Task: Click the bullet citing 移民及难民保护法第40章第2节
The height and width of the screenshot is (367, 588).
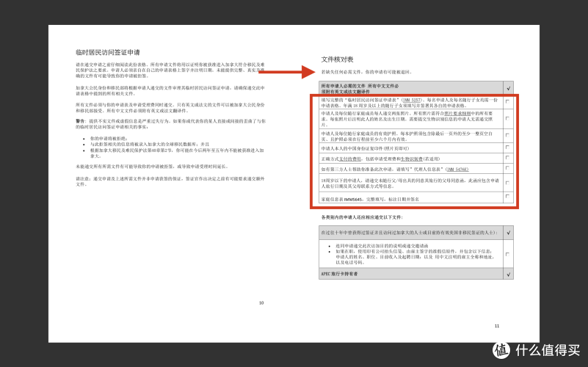Action: (x=177, y=153)
